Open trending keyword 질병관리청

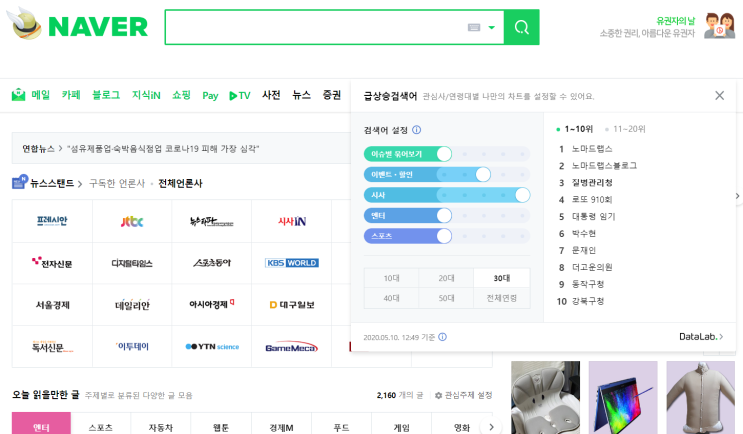click(592, 183)
